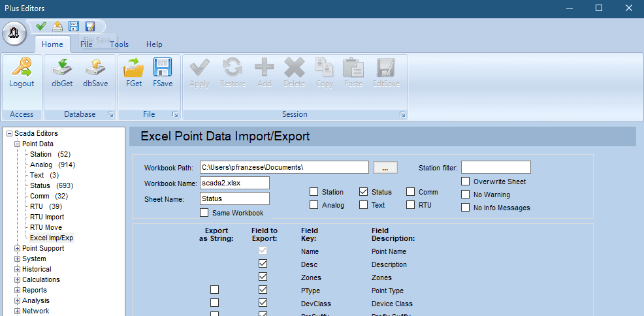Screen dimensions: 644x316
Task: Uncheck Field to Export for Zones
Action: tap(263, 277)
